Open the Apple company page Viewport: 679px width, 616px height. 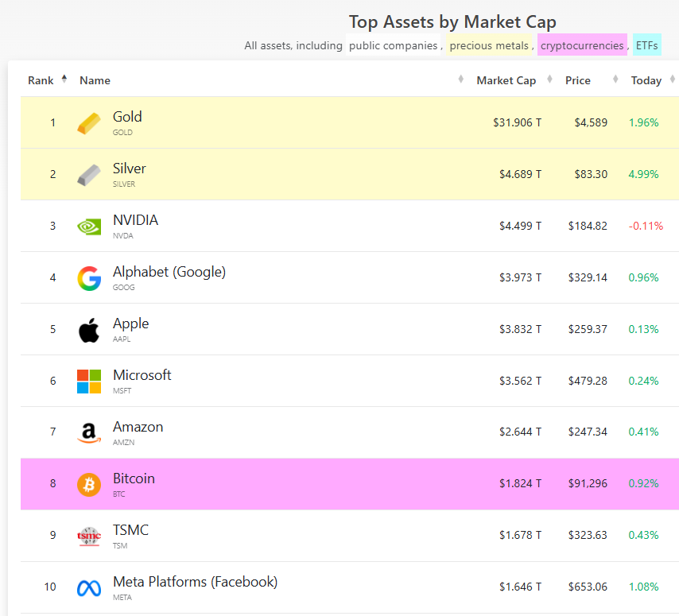(130, 323)
